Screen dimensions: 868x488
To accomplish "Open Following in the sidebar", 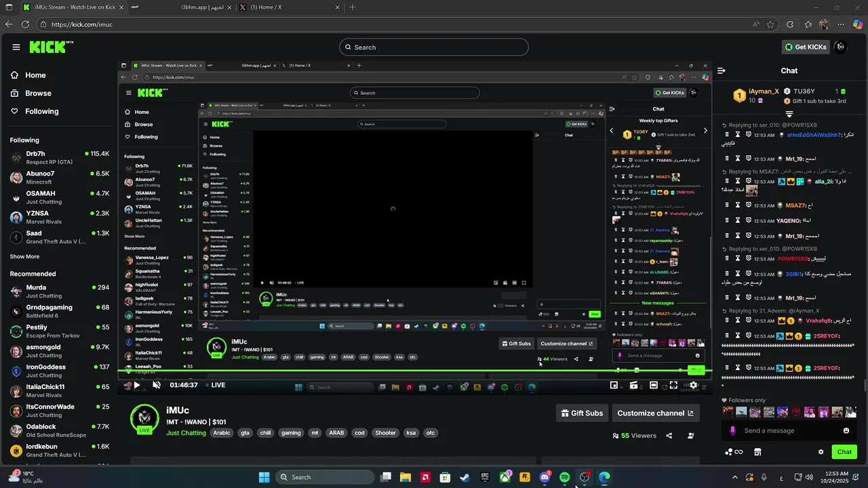I will point(41,111).
